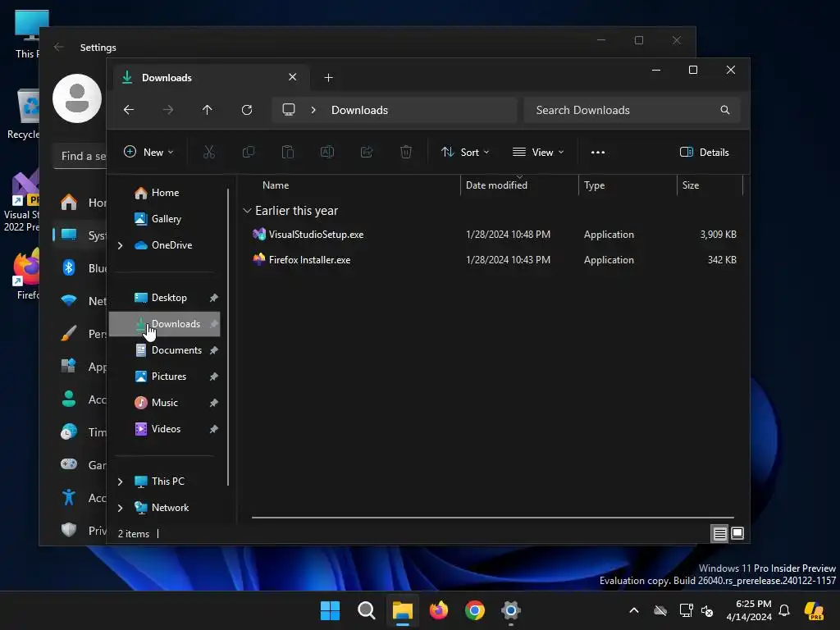
Task: Click Downloads in the address bar path
Action: (x=359, y=110)
